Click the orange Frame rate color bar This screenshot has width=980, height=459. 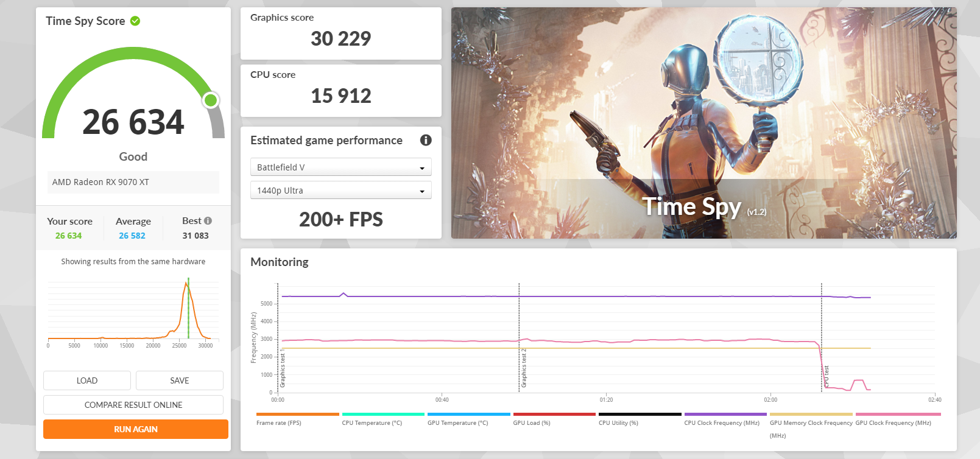(298, 414)
